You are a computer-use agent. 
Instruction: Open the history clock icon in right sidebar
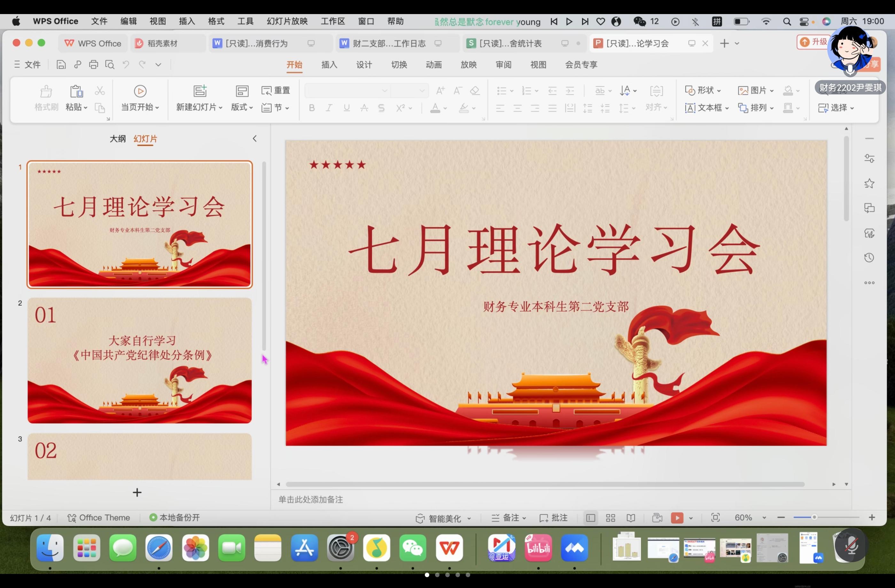click(869, 258)
